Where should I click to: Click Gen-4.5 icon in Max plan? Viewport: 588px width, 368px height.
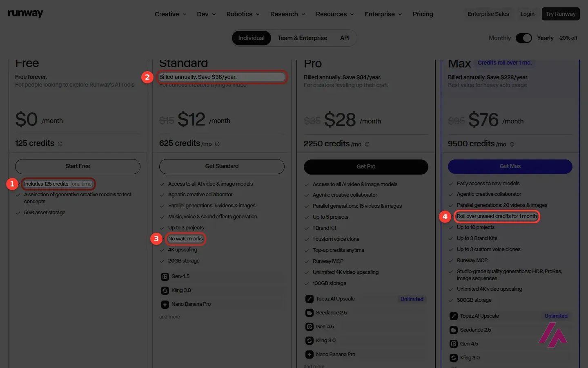[x=454, y=344]
